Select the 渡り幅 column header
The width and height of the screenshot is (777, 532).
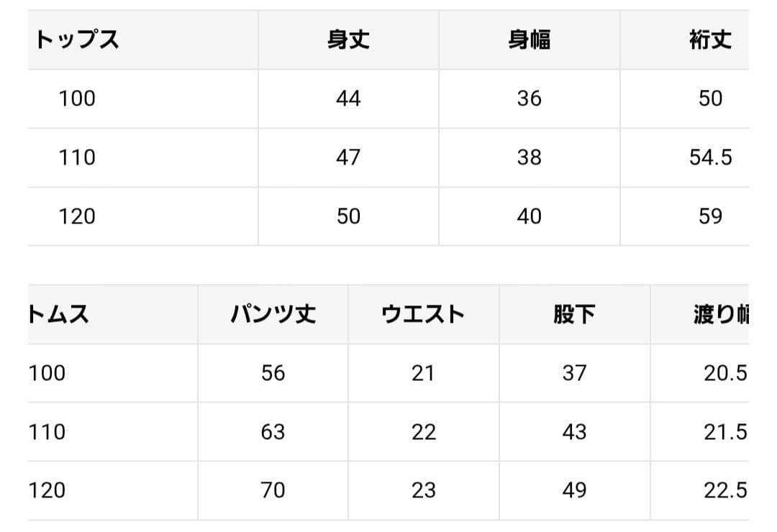point(721,314)
